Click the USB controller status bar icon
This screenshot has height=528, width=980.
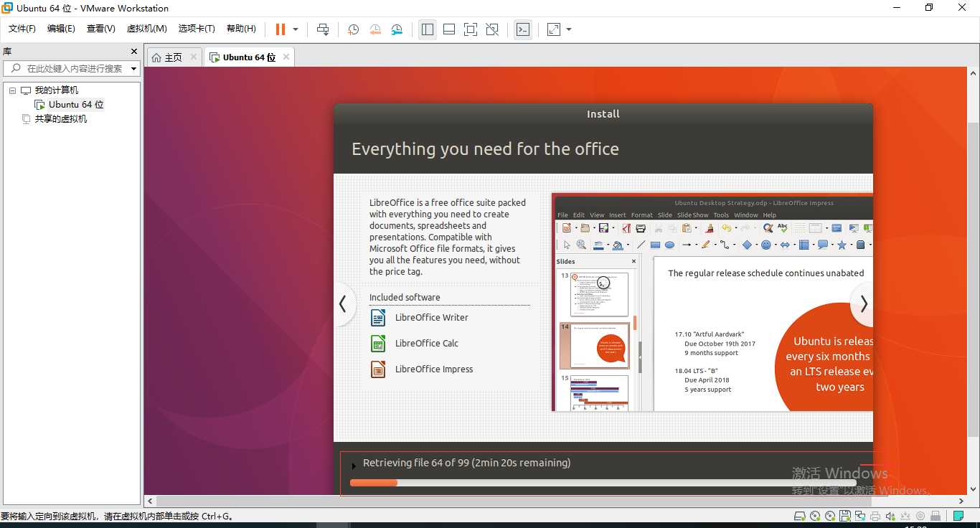point(905,516)
